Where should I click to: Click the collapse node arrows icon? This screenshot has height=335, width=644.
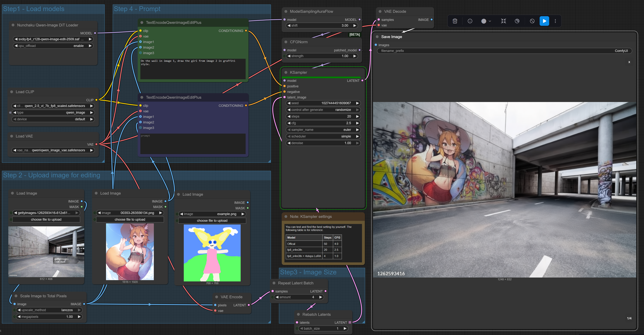pyautogui.click(x=503, y=21)
